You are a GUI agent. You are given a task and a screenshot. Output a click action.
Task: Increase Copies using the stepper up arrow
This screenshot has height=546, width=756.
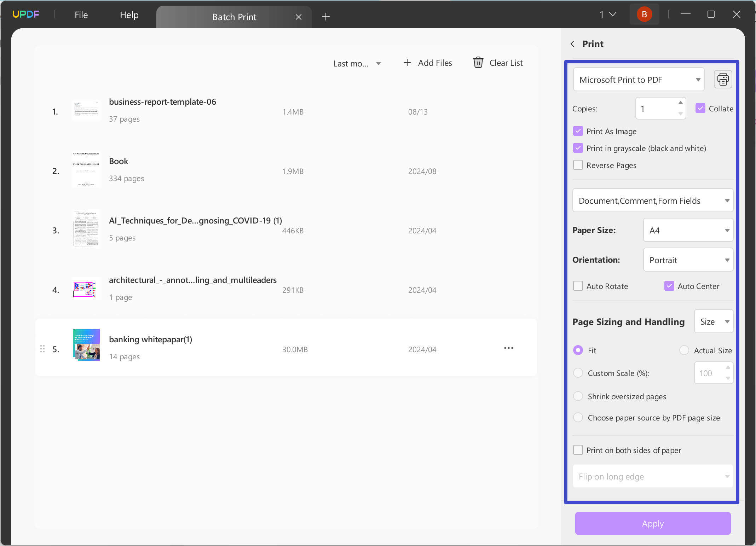point(680,103)
